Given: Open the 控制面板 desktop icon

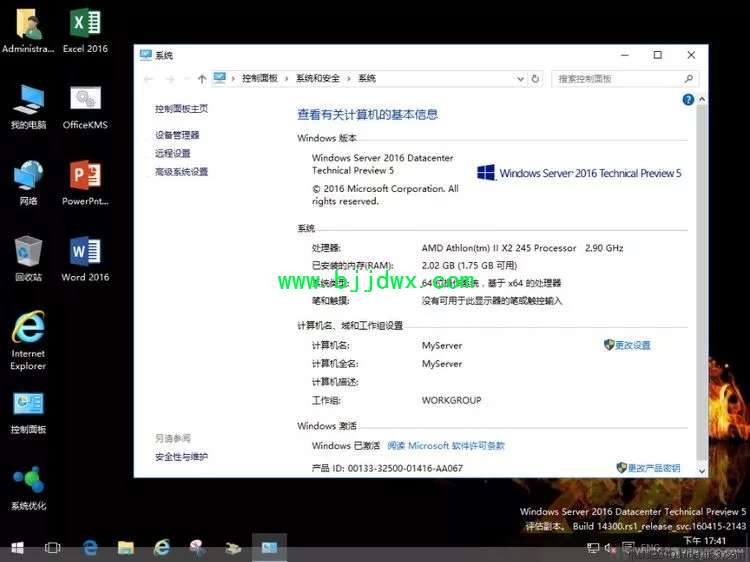Looking at the screenshot, I should coord(28,412).
